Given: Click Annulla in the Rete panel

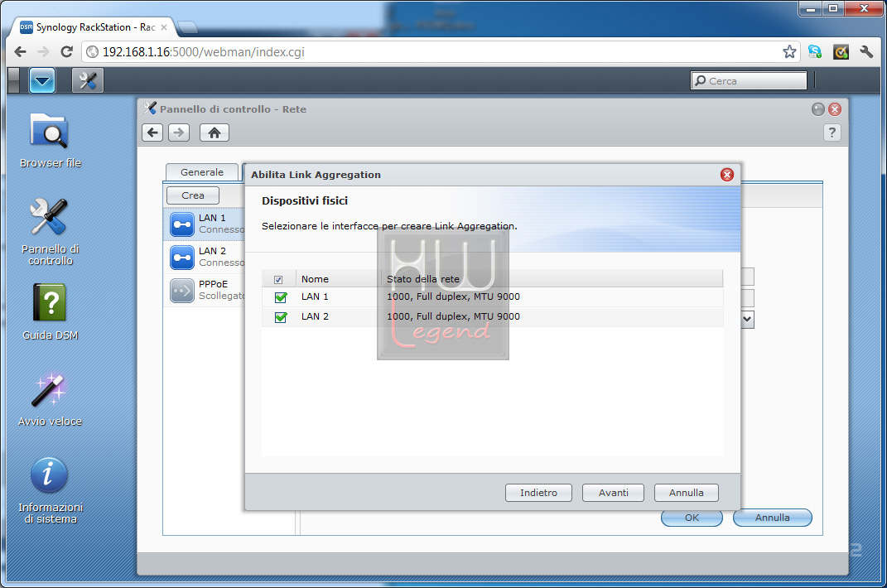Looking at the screenshot, I should pyautogui.click(x=772, y=518).
